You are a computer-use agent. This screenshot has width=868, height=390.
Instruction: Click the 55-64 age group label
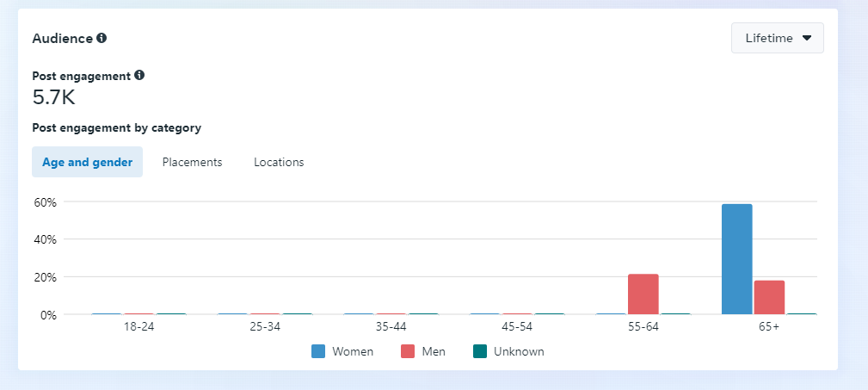click(x=642, y=328)
